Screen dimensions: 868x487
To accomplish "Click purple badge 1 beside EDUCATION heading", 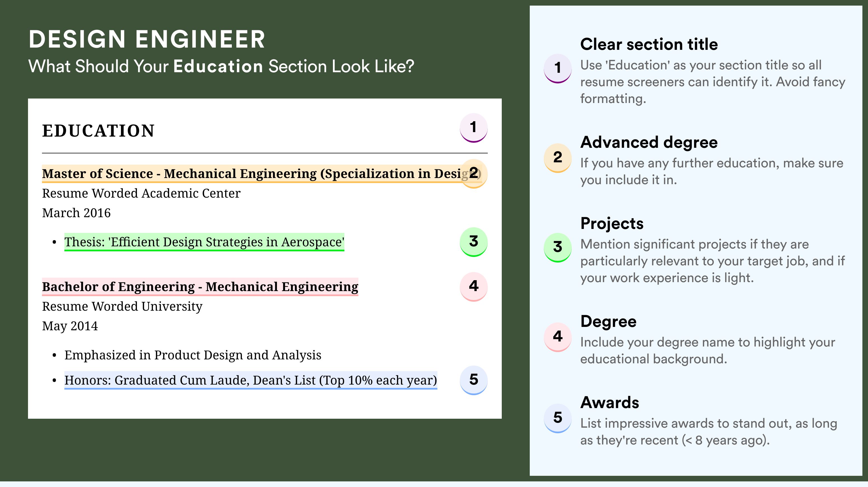I will [473, 128].
